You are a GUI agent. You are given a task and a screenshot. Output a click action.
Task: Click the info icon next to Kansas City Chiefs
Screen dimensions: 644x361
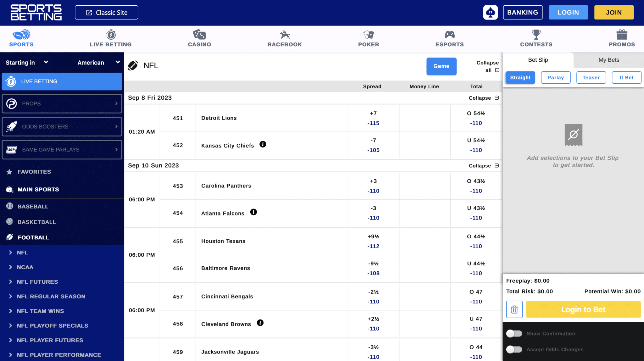point(263,144)
